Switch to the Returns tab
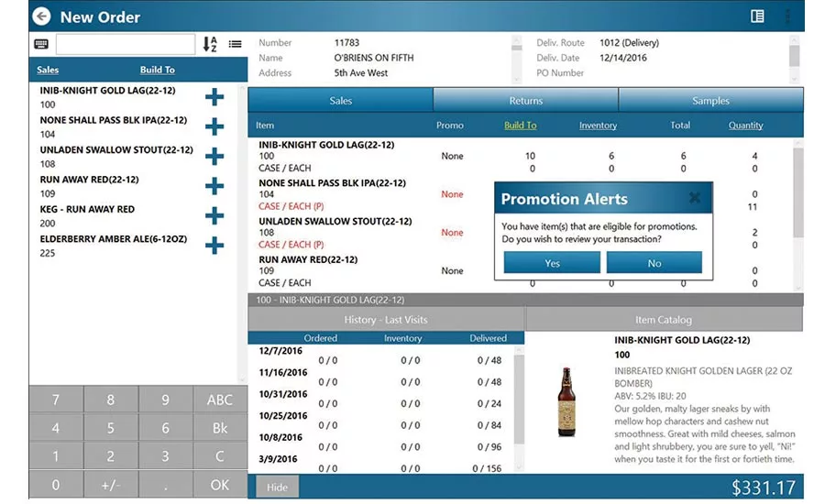 [525, 100]
